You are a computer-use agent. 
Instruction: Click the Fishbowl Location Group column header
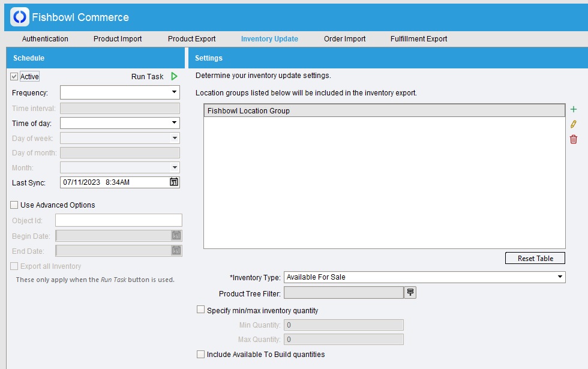pyautogui.click(x=384, y=111)
